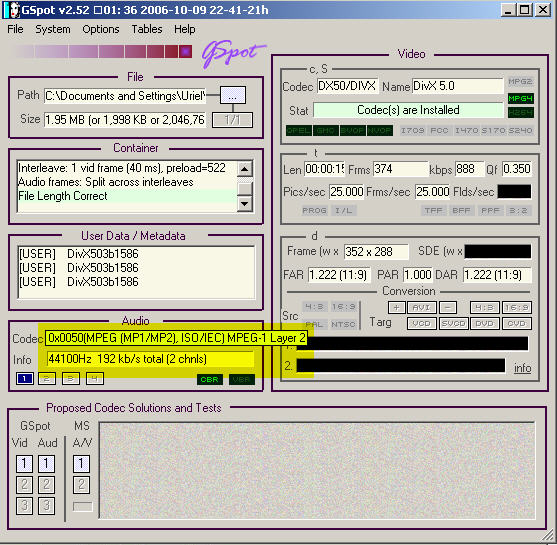The width and height of the screenshot is (557, 545).
Task: Click the Container list up arrow
Action: click(244, 169)
